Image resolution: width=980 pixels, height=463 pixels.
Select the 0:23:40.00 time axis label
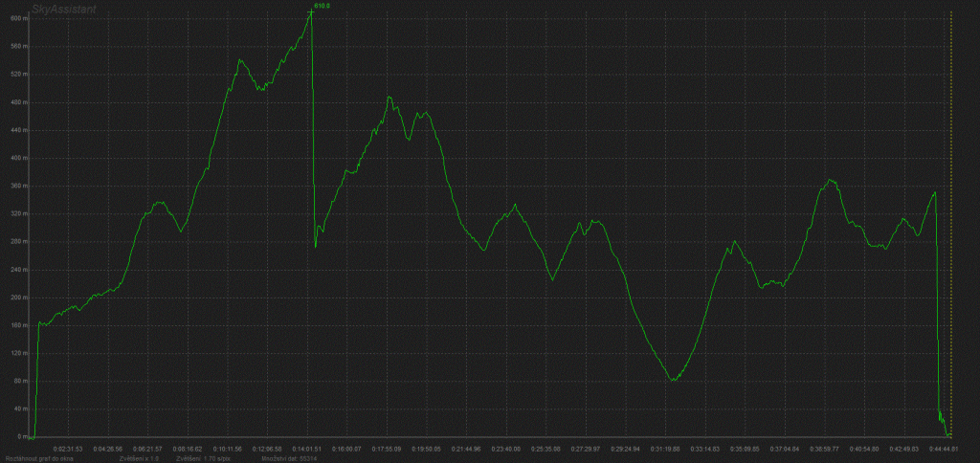pyautogui.click(x=505, y=448)
